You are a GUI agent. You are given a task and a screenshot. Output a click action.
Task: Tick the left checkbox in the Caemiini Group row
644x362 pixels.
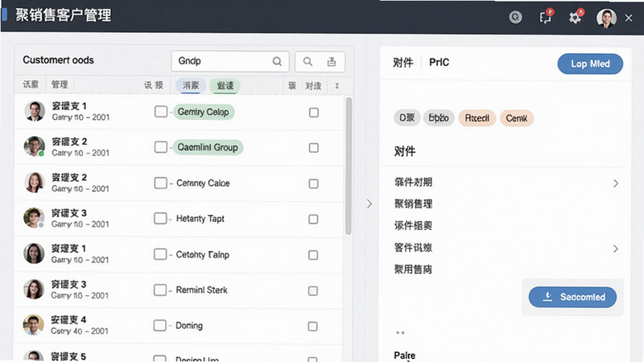coord(160,147)
